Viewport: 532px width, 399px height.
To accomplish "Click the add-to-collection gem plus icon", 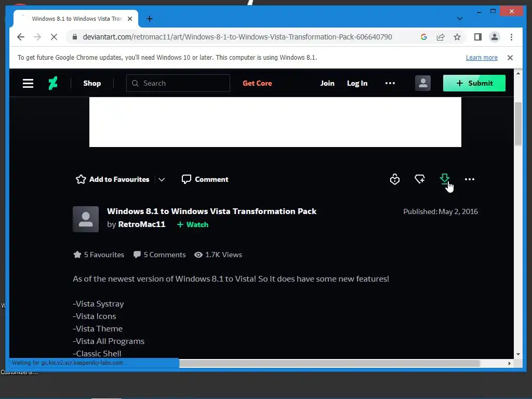I will pyautogui.click(x=420, y=179).
